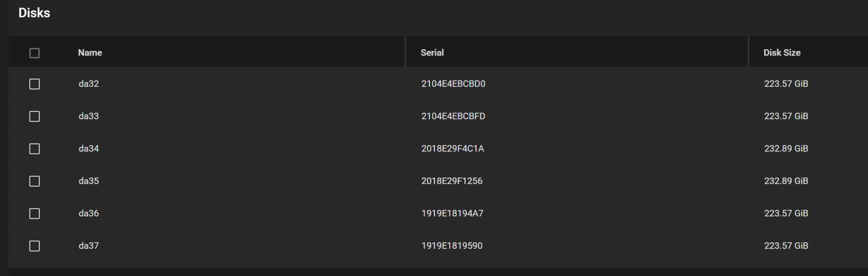Click serial number 2104E4EBCBFD
Image resolution: width=868 pixels, height=276 pixels.
pos(453,117)
